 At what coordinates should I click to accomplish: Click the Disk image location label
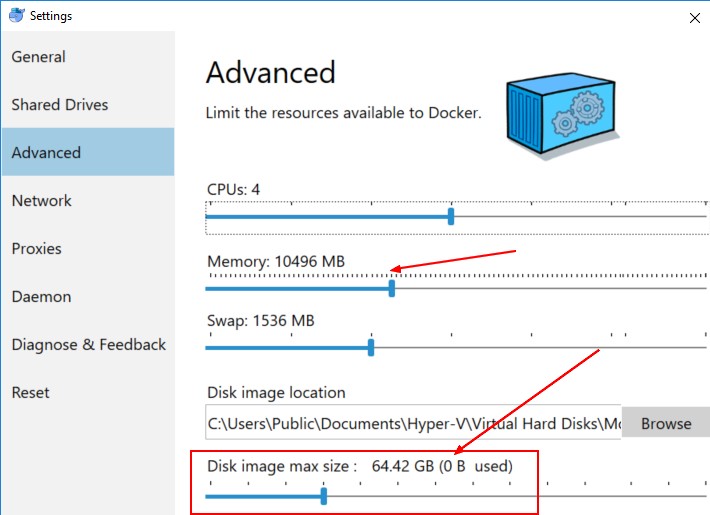(276, 393)
